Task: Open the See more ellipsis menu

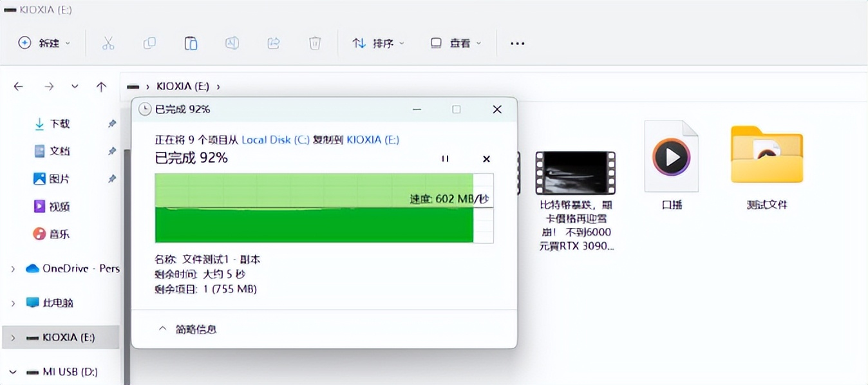Action: point(517,42)
